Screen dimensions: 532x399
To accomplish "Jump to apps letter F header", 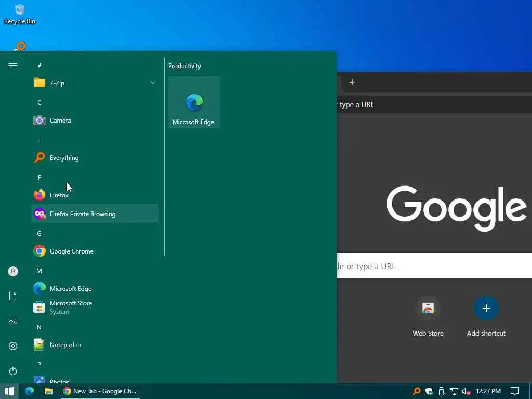I will 39,178.
